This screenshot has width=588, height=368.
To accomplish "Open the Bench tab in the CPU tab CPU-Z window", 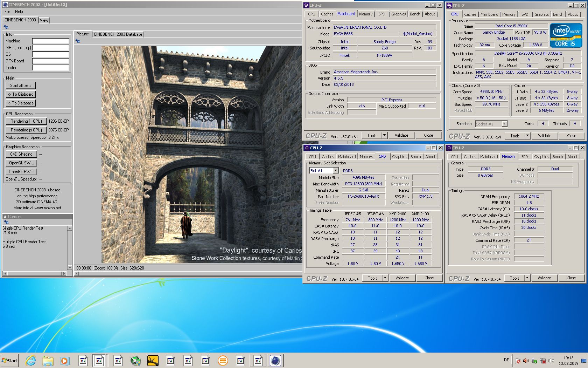I will tap(558, 14).
